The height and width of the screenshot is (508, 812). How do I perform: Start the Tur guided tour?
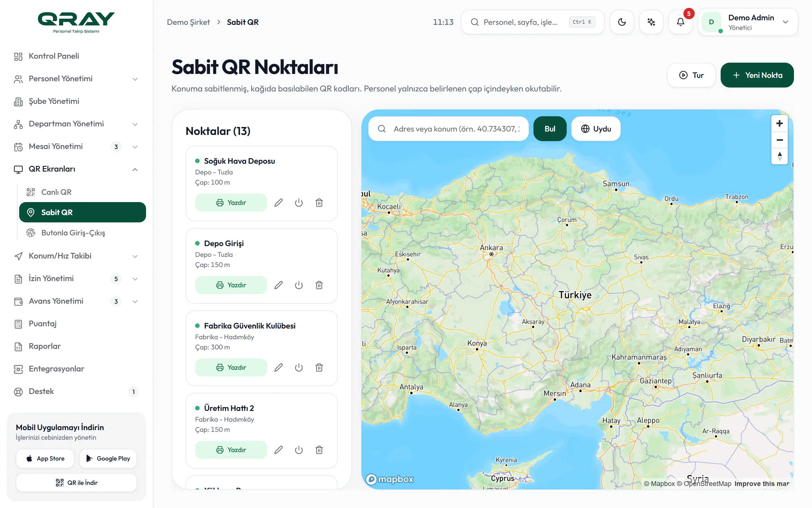pyautogui.click(x=691, y=75)
